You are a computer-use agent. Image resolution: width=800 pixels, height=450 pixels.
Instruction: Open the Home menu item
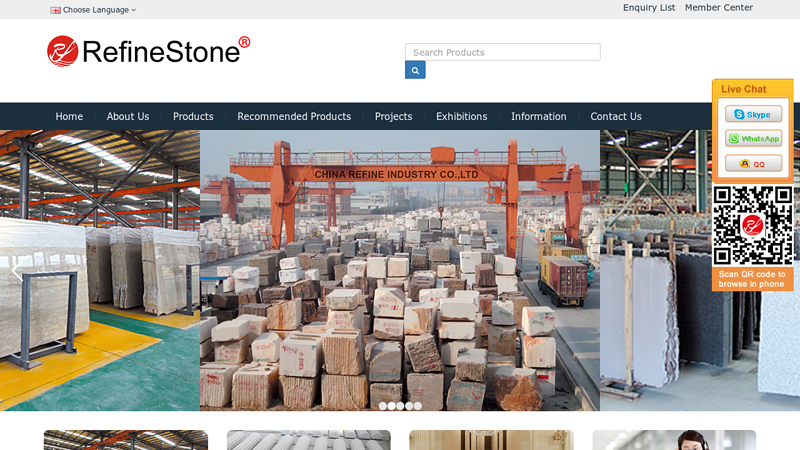[69, 116]
